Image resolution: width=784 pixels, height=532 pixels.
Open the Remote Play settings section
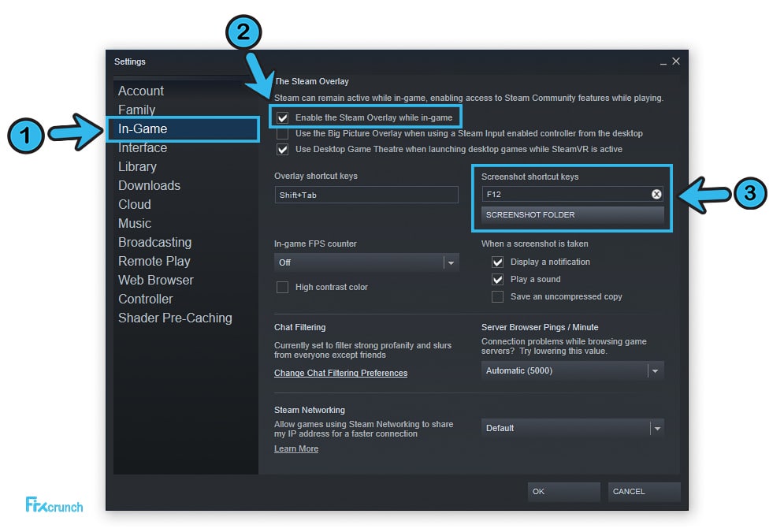154,262
